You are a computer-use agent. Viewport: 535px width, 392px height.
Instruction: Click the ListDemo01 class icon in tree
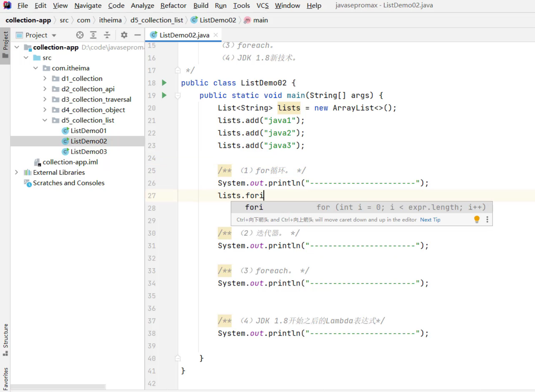point(65,131)
